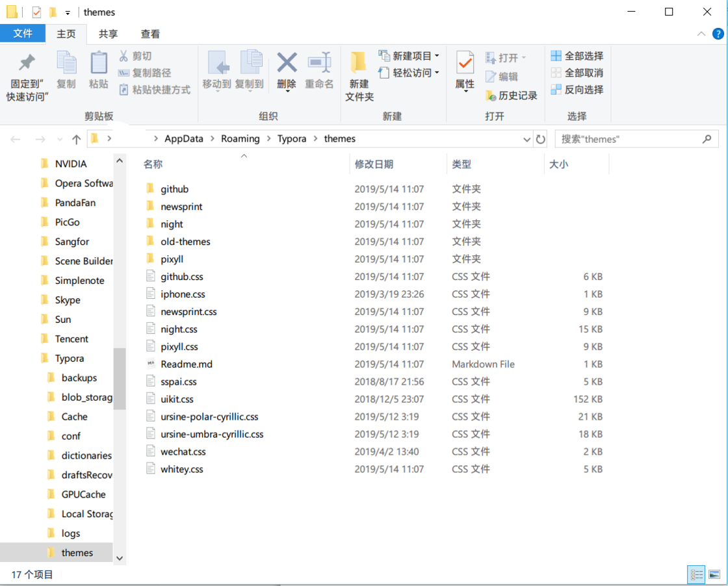Open the address bar history dropdown
Viewport: 728px width, 586px height.
tap(526, 139)
